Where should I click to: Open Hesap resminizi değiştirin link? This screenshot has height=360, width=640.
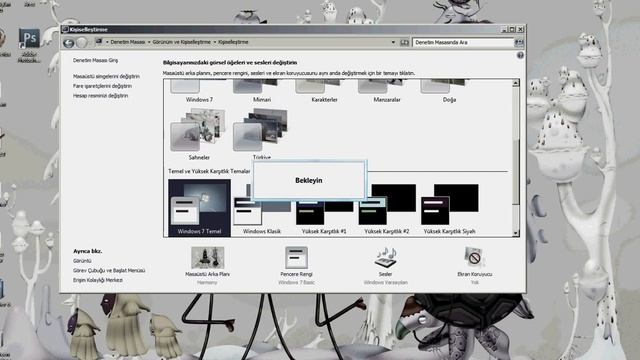(x=100, y=96)
